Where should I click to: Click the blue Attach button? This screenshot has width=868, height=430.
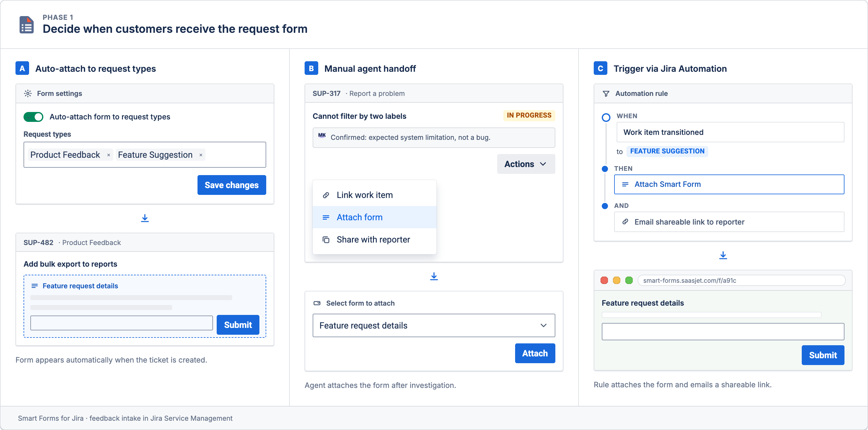(x=535, y=353)
